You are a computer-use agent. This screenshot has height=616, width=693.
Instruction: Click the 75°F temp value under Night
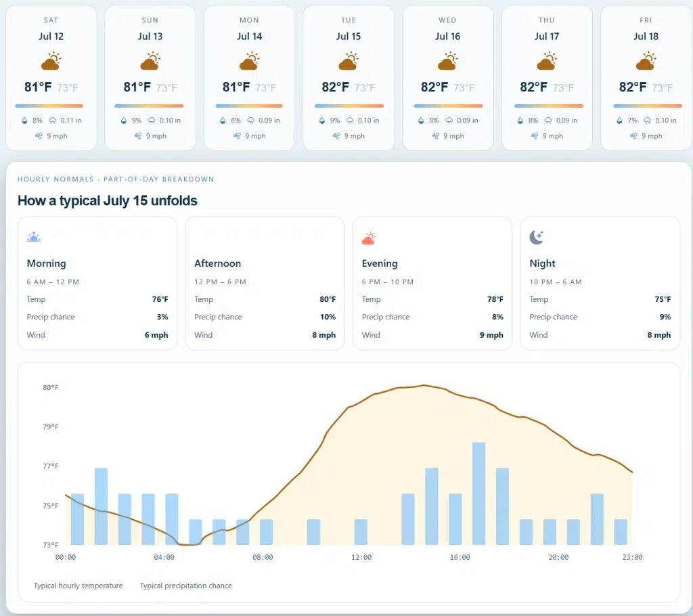663,299
